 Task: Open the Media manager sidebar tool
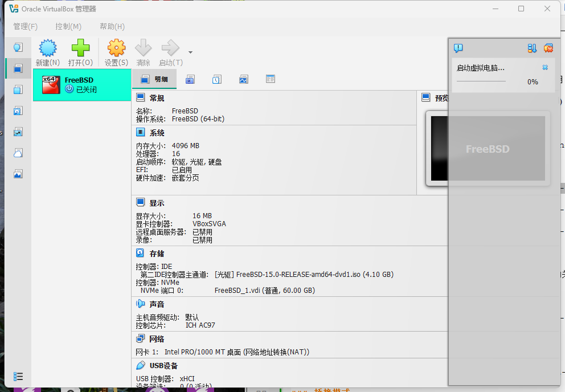tap(18, 111)
